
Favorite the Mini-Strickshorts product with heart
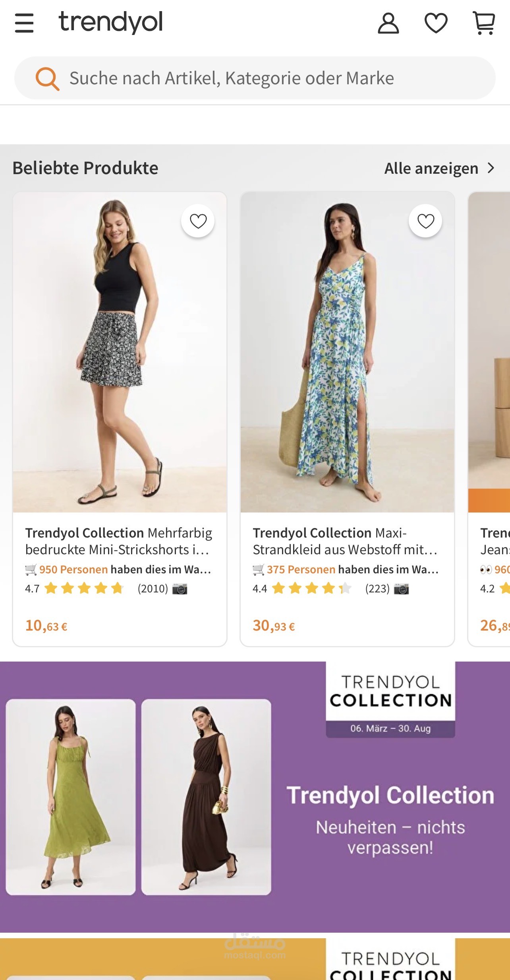tap(198, 221)
